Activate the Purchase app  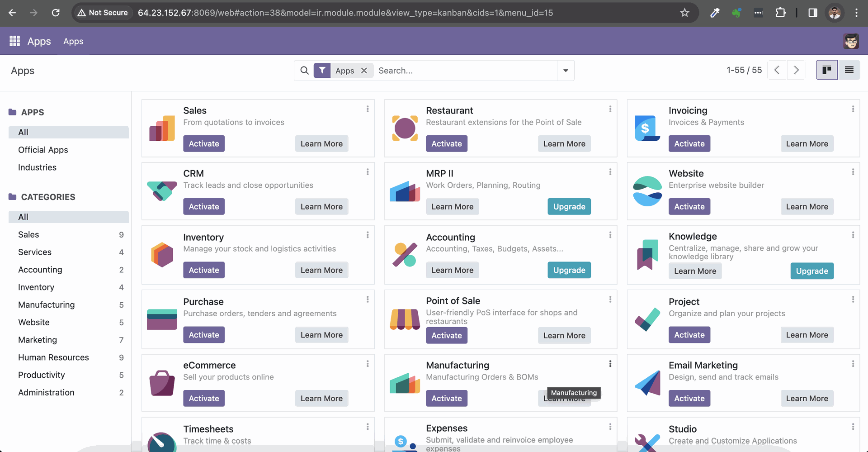coord(204,335)
